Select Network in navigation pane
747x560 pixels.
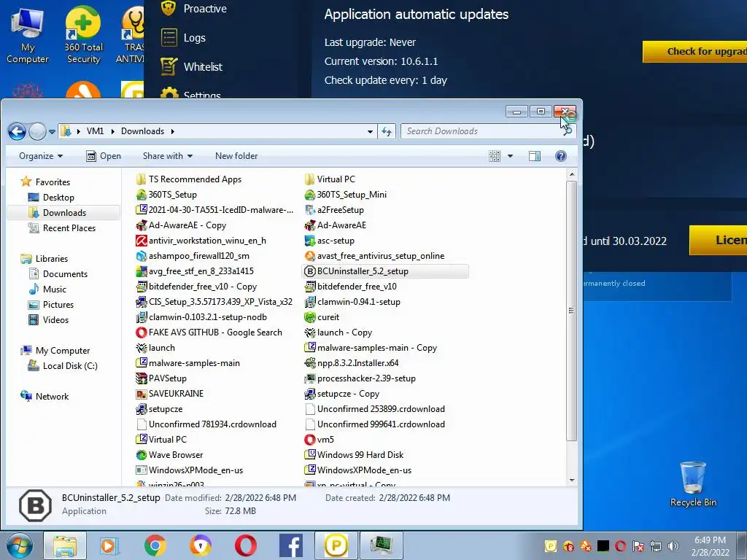[x=52, y=396]
